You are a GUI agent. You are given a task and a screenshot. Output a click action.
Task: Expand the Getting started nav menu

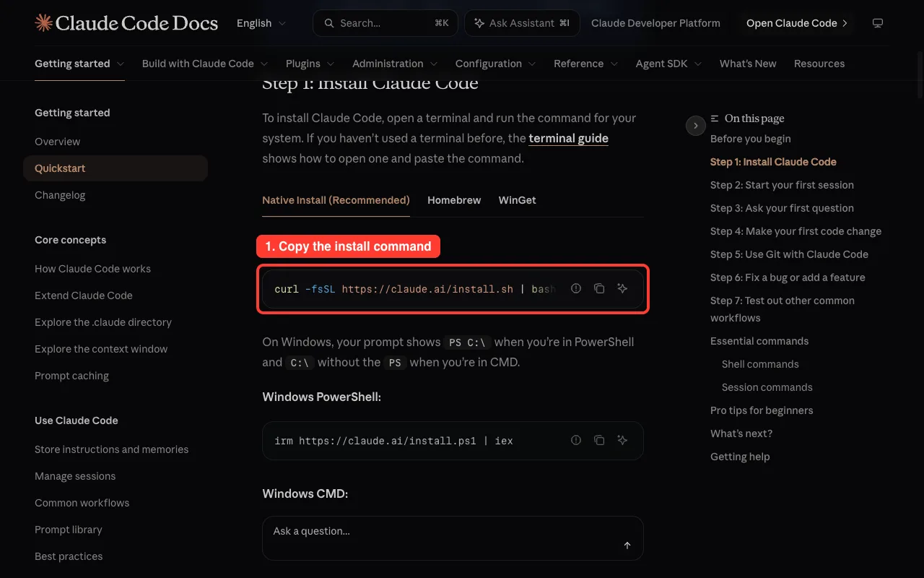79,64
